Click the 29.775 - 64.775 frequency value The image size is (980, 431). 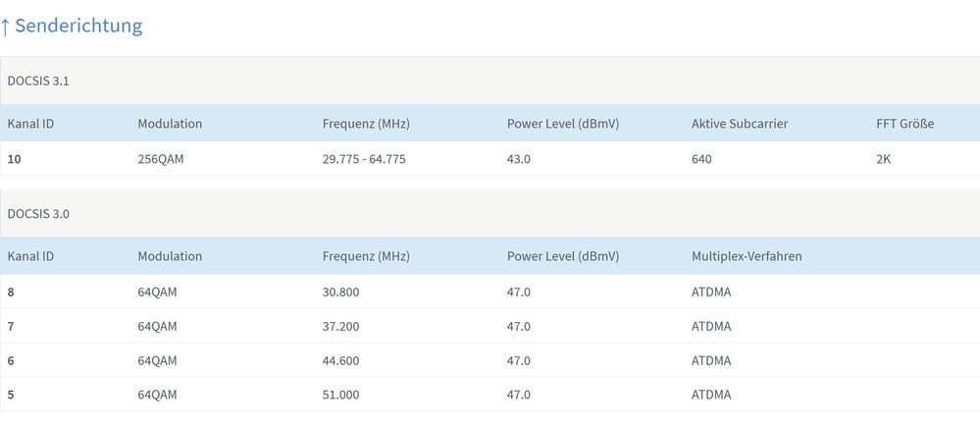pos(364,159)
